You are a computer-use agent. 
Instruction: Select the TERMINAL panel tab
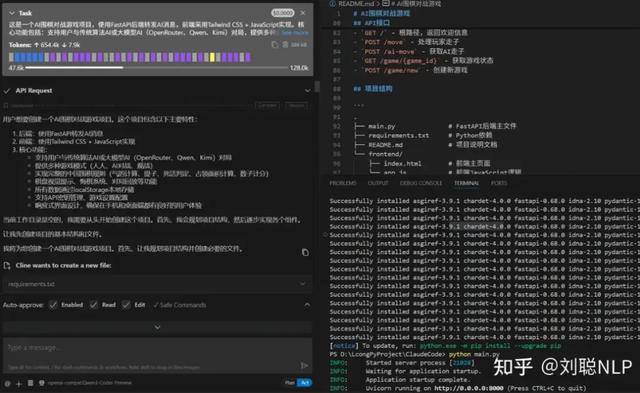[467, 183]
